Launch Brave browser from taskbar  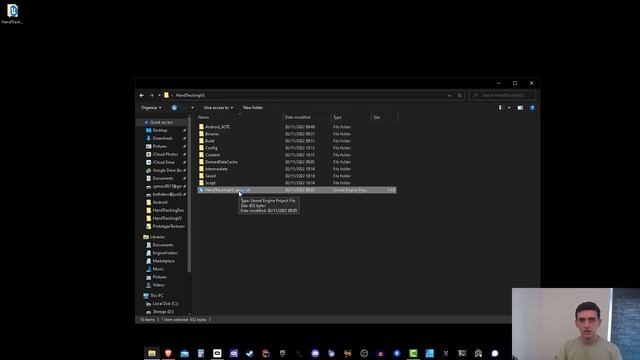click(x=168, y=353)
